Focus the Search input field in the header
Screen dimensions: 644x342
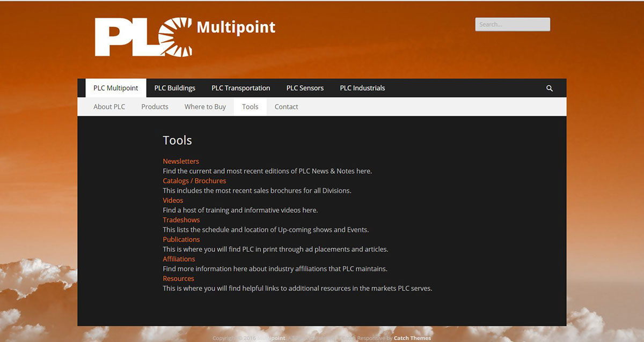(x=513, y=24)
